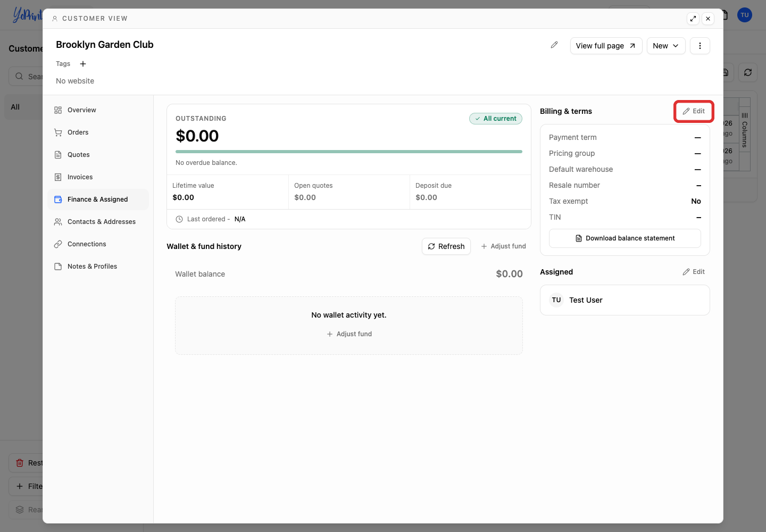Refresh wallet & fund history

tap(446, 246)
